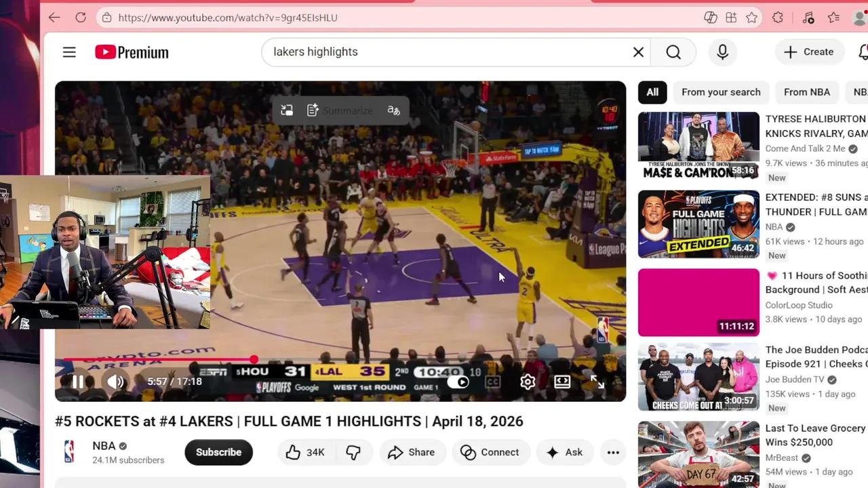Subscribe to the NBA channel
This screenshot has height=488, width=868.
pyautogui.click(x=218, y=452)
